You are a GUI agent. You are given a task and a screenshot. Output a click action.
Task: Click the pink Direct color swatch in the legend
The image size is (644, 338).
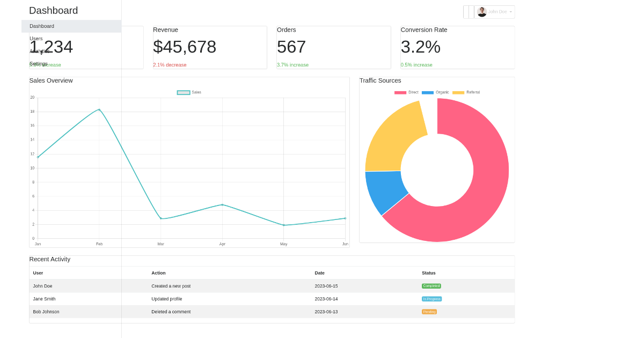click(400, 92)
